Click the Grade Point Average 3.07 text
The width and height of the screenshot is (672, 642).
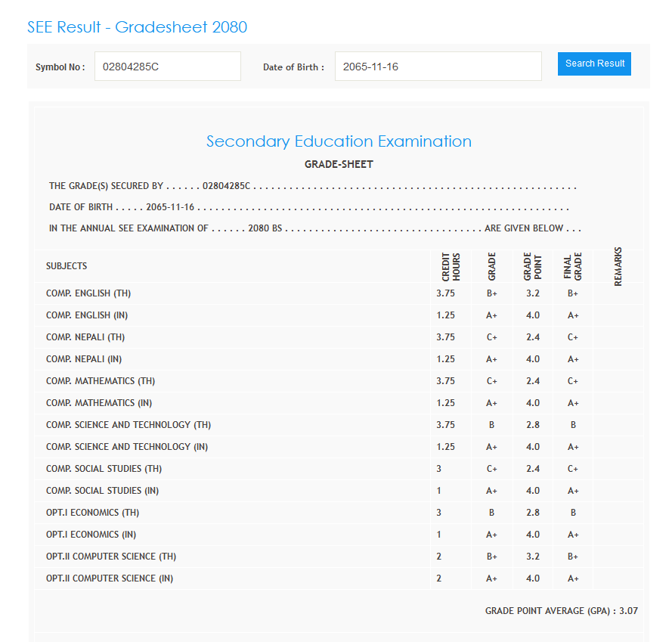point(561,611)
